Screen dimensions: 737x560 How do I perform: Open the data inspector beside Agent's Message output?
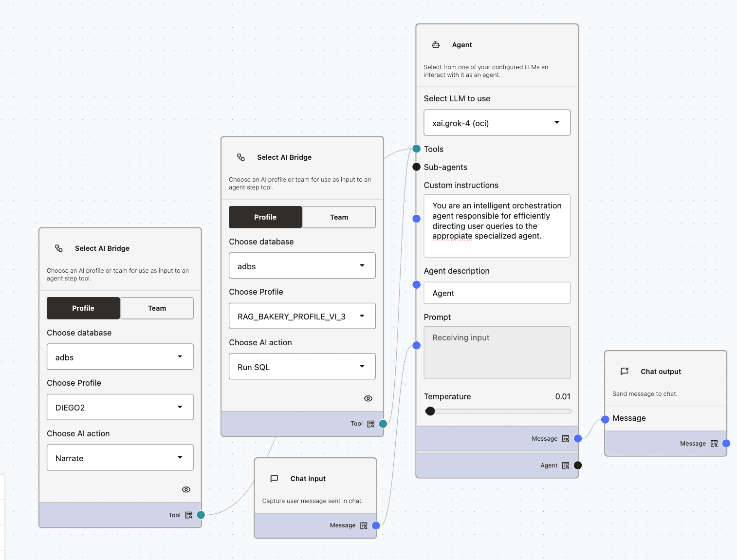(x=565, y=438)
